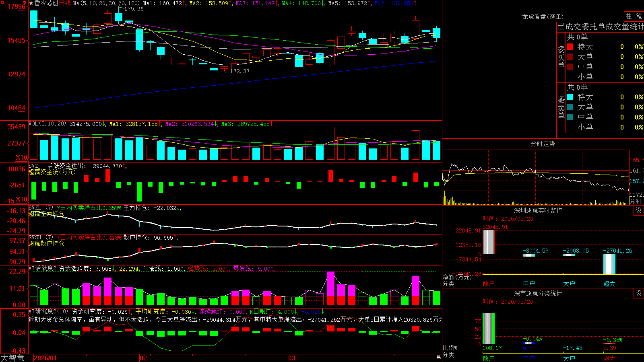Click the yellow MA2: 158.509 value

(208, 3)
